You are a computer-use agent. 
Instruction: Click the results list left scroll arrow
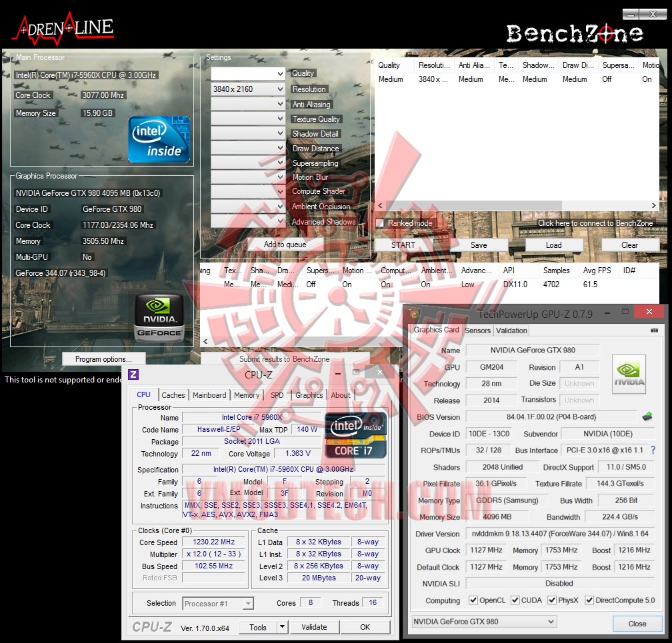(x=205, y=341)
